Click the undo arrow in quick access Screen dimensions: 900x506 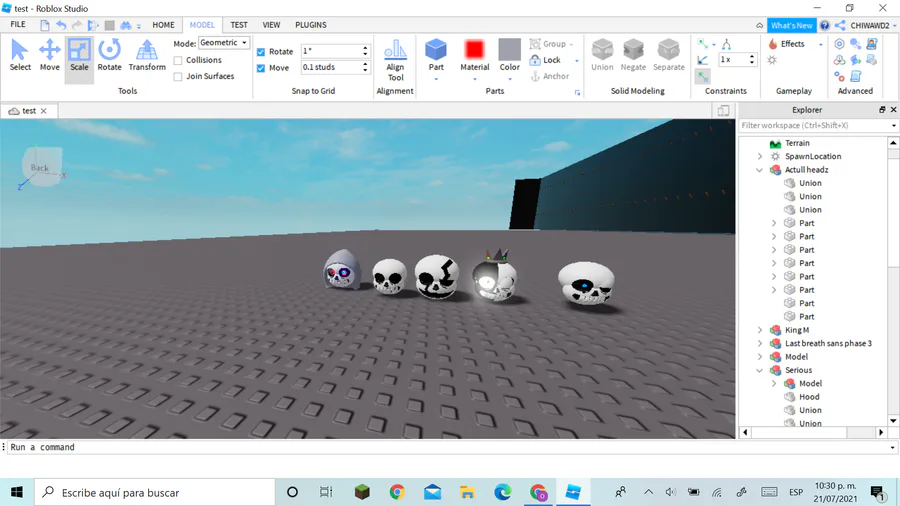[x=61, y=25]
